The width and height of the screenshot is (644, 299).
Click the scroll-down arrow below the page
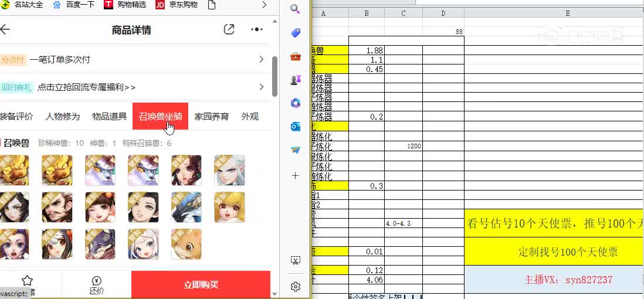[x=274, y=294]
